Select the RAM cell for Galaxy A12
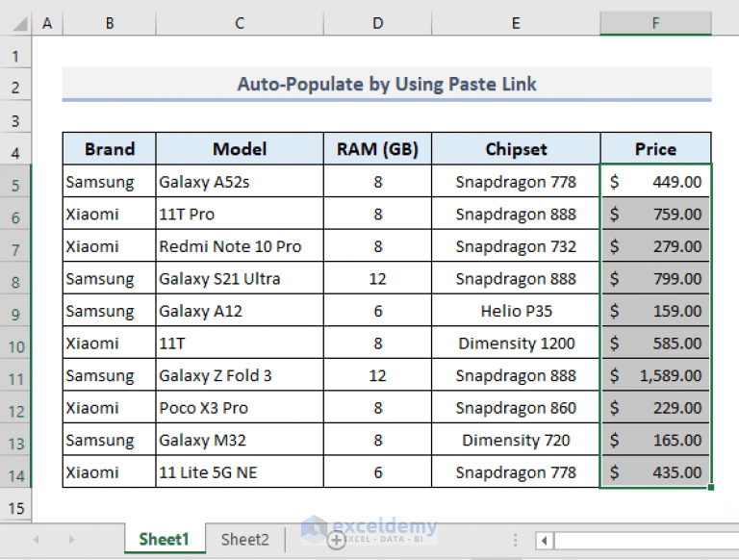This screenshot has height=560, width=739. [377, 311]
